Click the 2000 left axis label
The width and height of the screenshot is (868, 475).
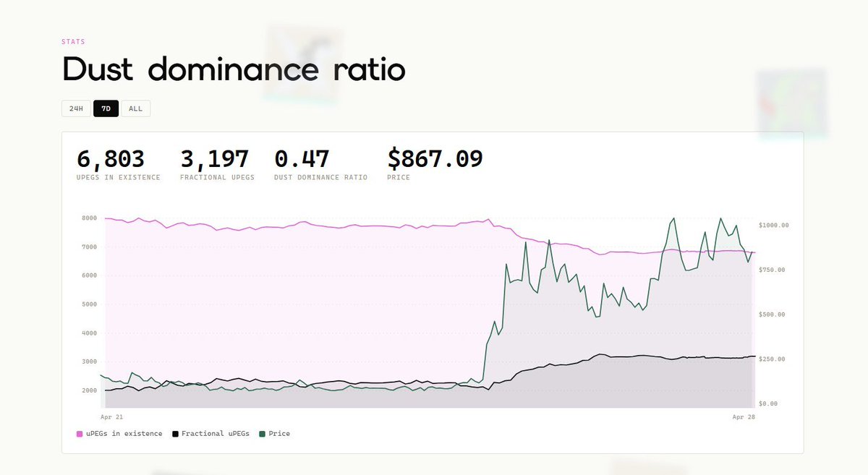90,390
